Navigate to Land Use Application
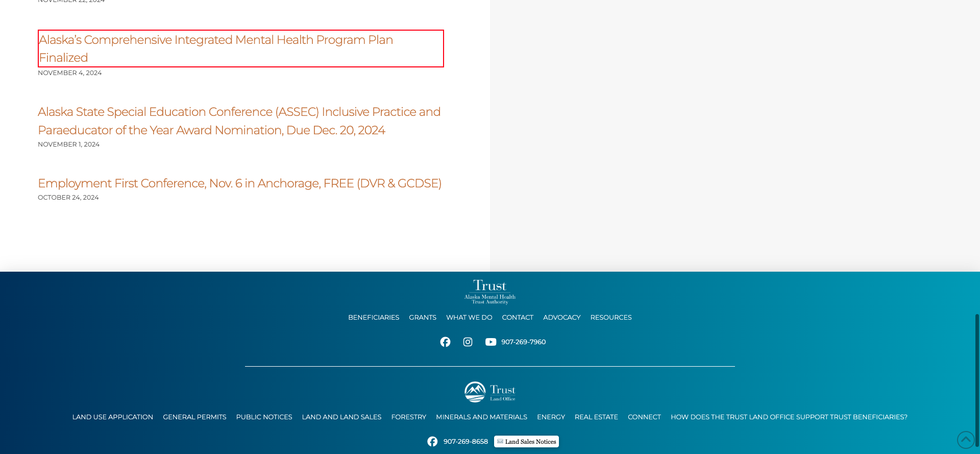 (113, 417)
